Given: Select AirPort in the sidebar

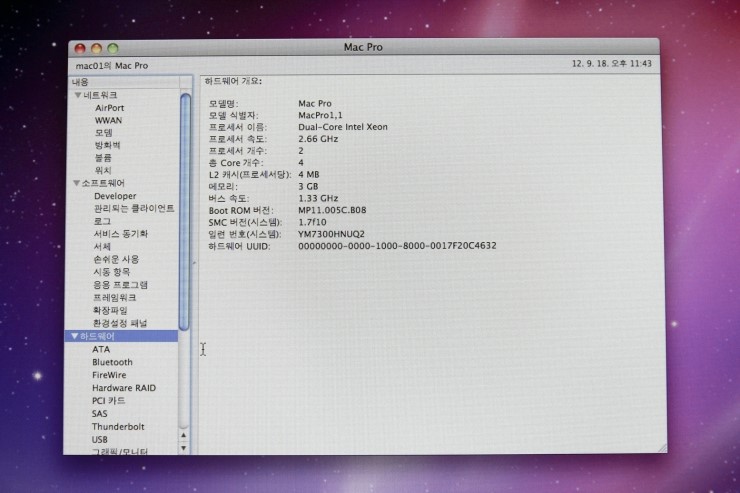Looking at the screenshot, I should [109, 108].
